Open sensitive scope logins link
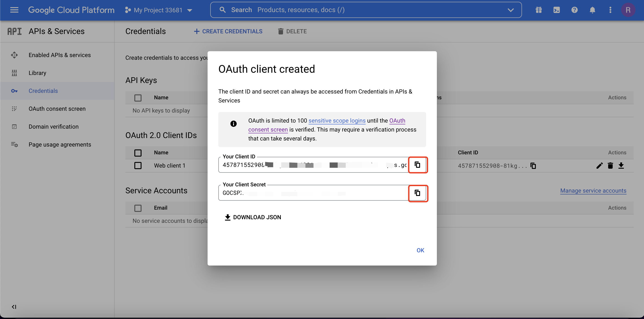 pos(337,121)
